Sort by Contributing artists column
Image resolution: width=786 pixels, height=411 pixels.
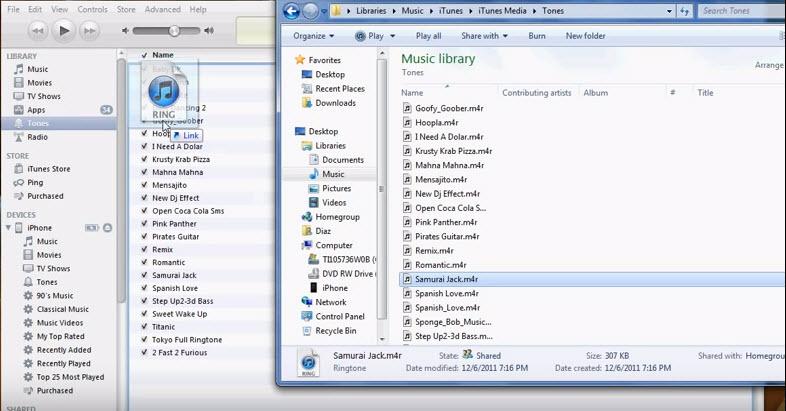tap(536, 93)
